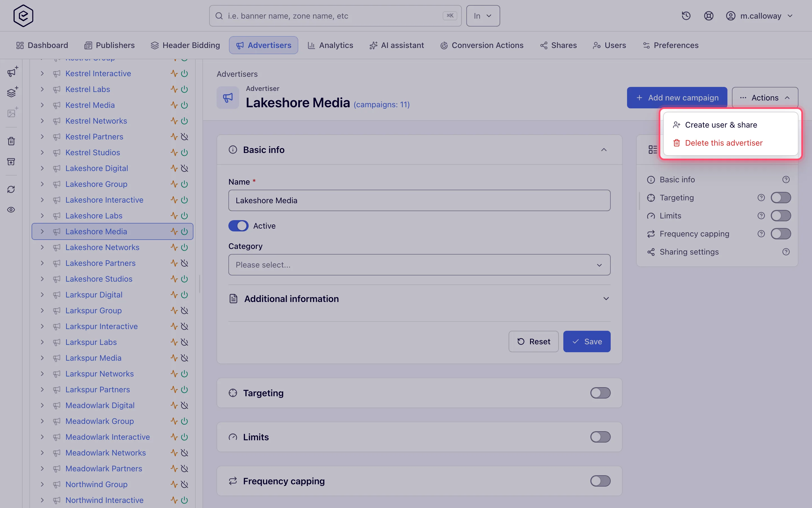Toggle the Active switch off
812x508 pixels.
pyautogui.click(x=238, y=226)
